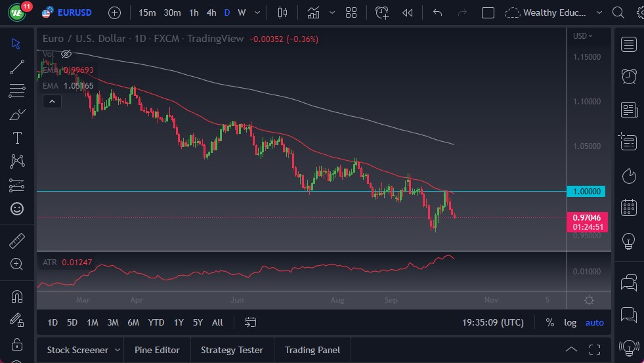Click the replay rewind icon
The width and height of the screenshot is (644, 363).
point(408,12)
